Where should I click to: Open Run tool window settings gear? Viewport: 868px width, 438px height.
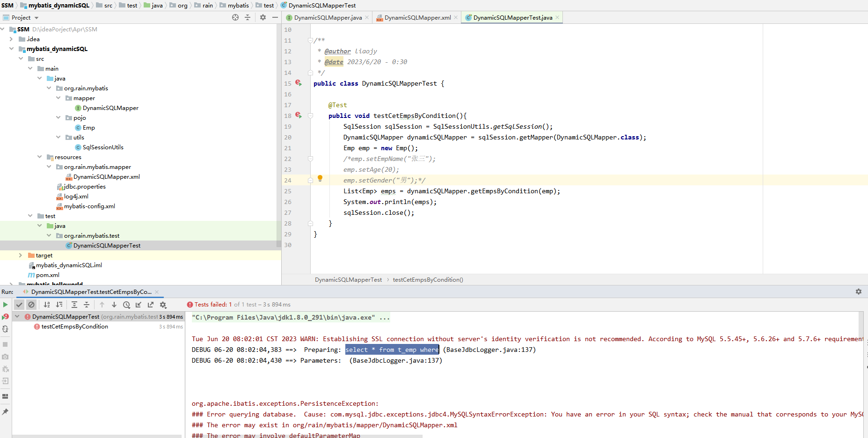(859, 292)
